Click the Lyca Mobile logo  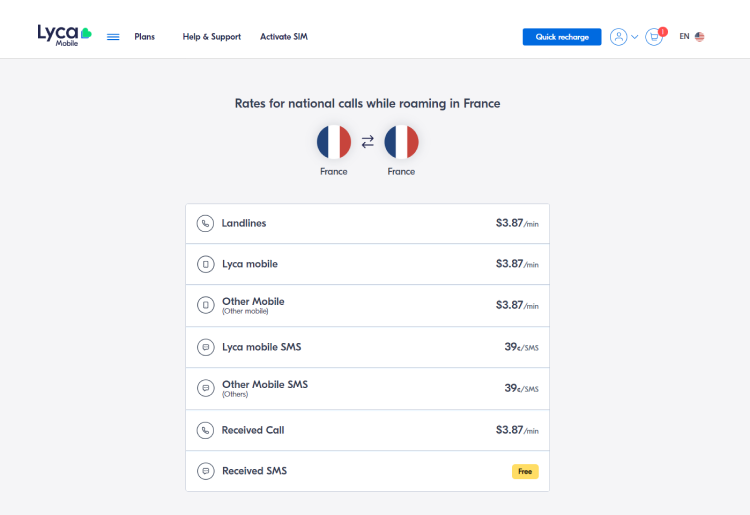coord(64,36)
